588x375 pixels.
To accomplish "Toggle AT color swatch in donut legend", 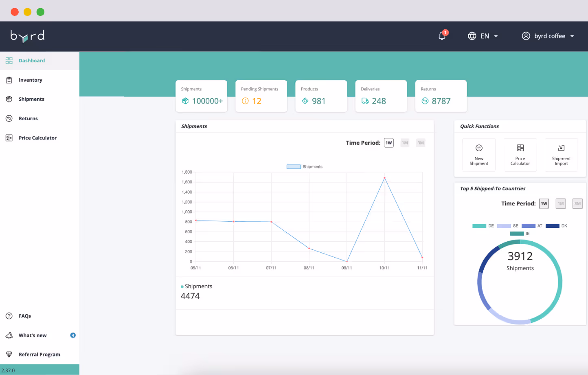I will pos(529,226).
